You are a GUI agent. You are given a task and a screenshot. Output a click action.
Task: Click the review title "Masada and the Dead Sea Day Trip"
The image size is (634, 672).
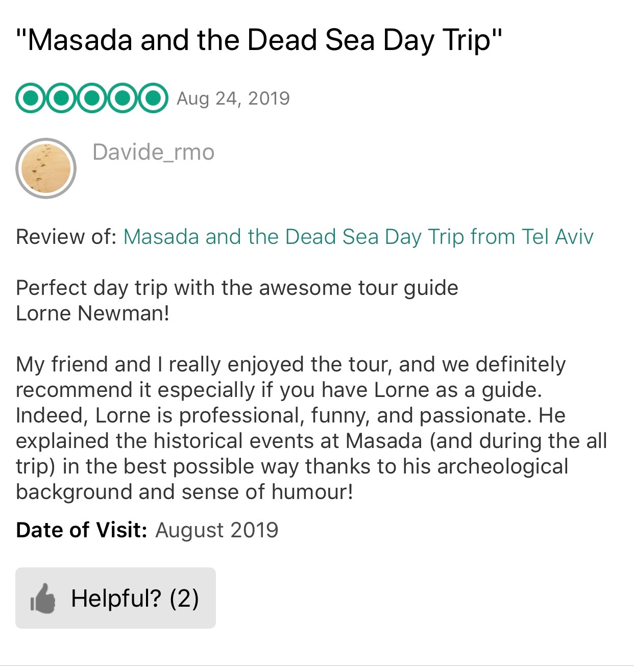(x=259, y=40)
